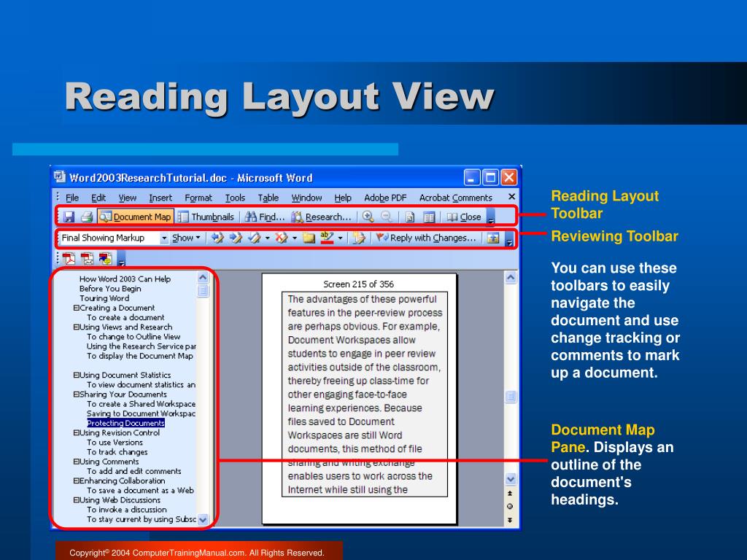
Task: Open Reading Layout toolbar options arrow
Action: pyautogui.click(x=491, y=217)
